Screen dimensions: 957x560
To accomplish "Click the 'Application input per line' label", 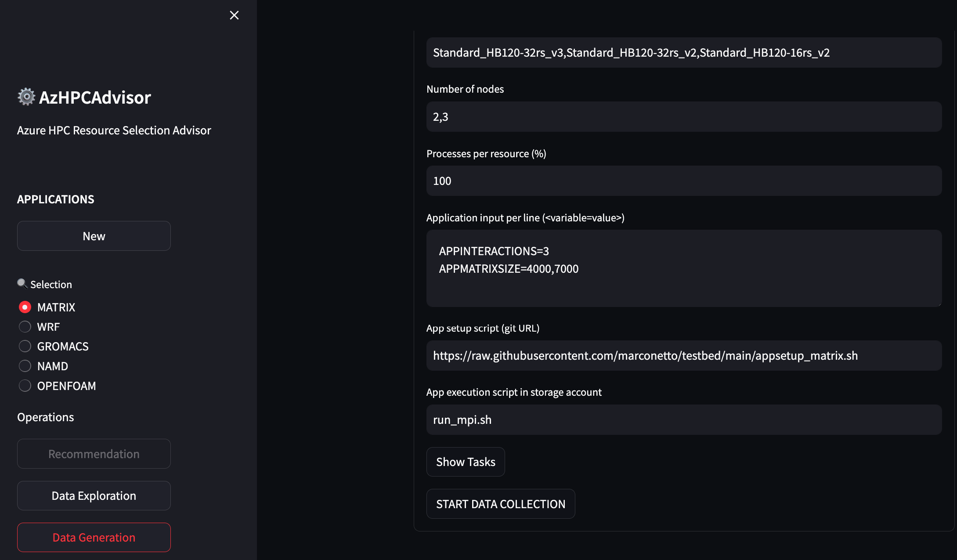I will [x=525, y=217].
